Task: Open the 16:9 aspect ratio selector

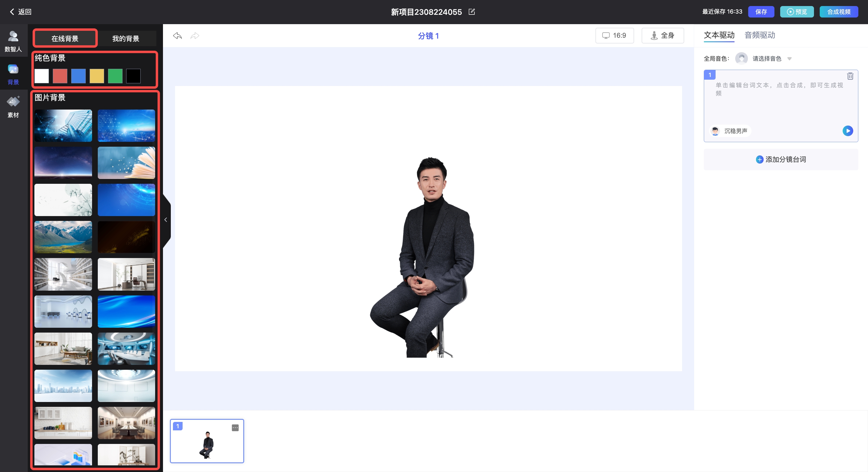Action: tap(614, 35)
